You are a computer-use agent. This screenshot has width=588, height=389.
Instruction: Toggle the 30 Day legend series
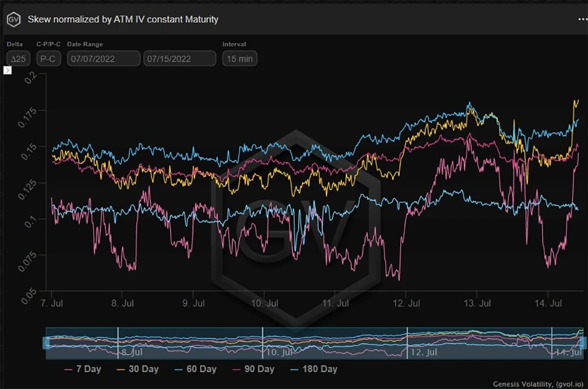point(138,369)
